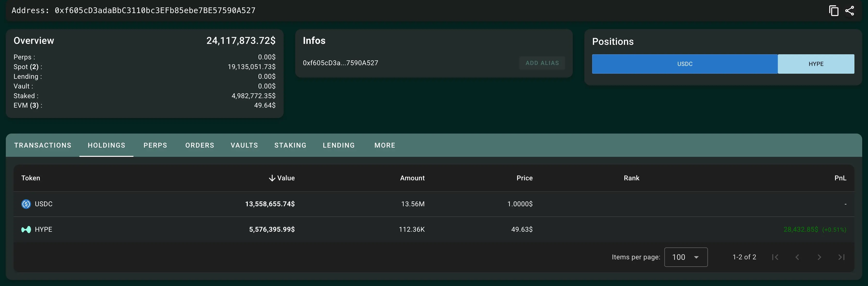Click the Overview heading
The width and height of the screenshot is (868, 286).
click(x=34, y=41)
